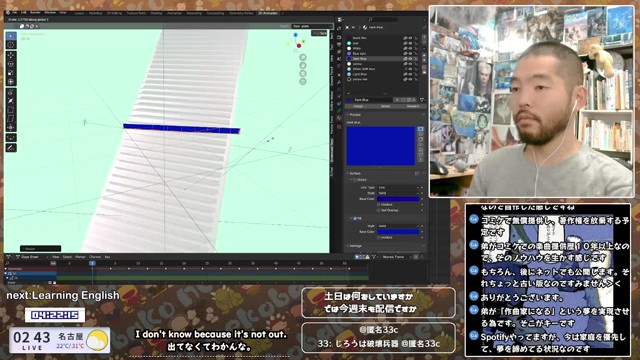Choose the Move tool in toolbar
The image size is (640, 360).
pos(11,56)
